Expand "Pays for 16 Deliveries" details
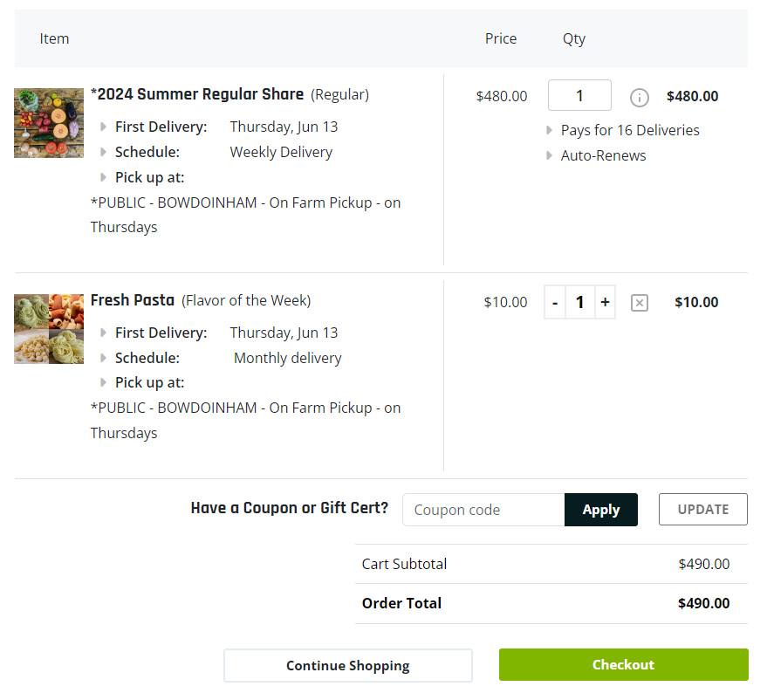Screen dimensions: 767x700 (x=550, y=130)
